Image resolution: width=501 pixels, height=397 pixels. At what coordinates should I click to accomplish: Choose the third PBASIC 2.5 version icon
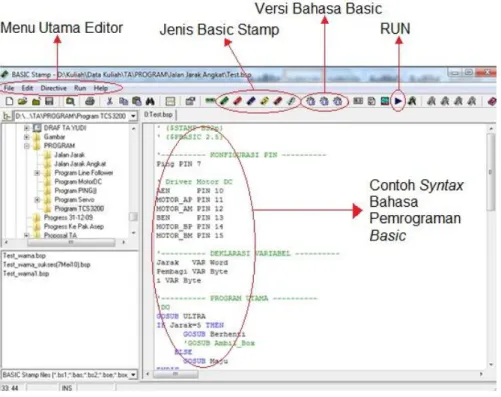coord(337,101)
